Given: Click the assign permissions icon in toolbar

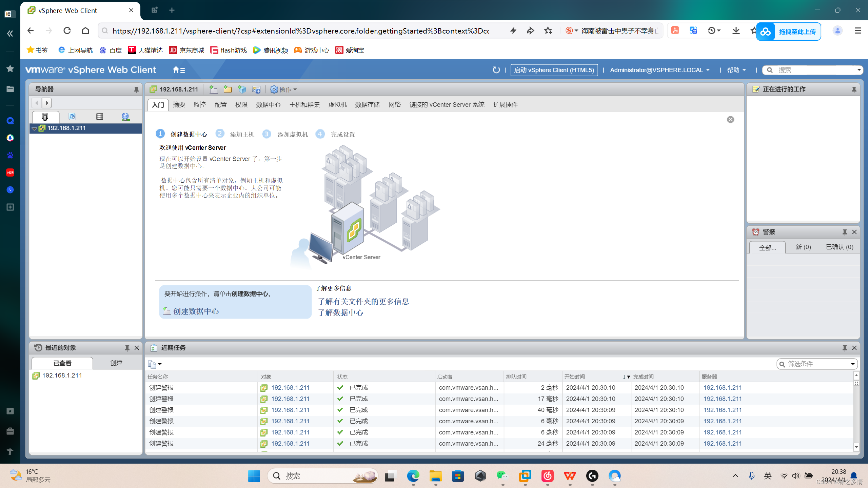Looking at the screenshot, I should click(x=256, y=89).
